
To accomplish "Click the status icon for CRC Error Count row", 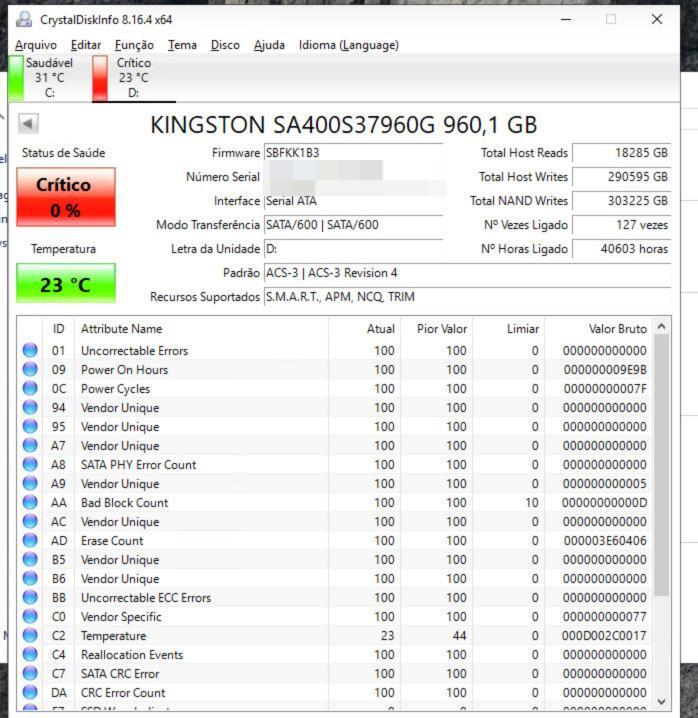I will click(x=30, y=692).
